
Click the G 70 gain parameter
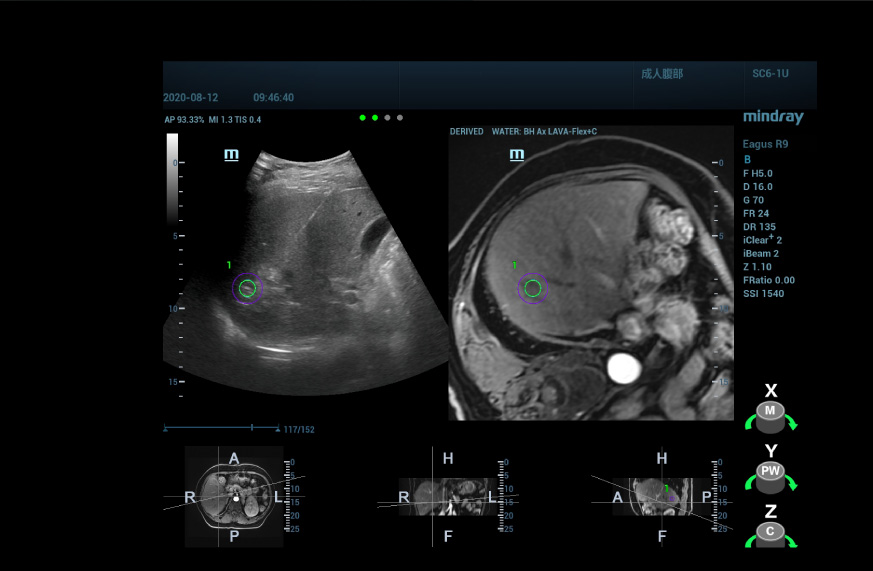point(754,200)
